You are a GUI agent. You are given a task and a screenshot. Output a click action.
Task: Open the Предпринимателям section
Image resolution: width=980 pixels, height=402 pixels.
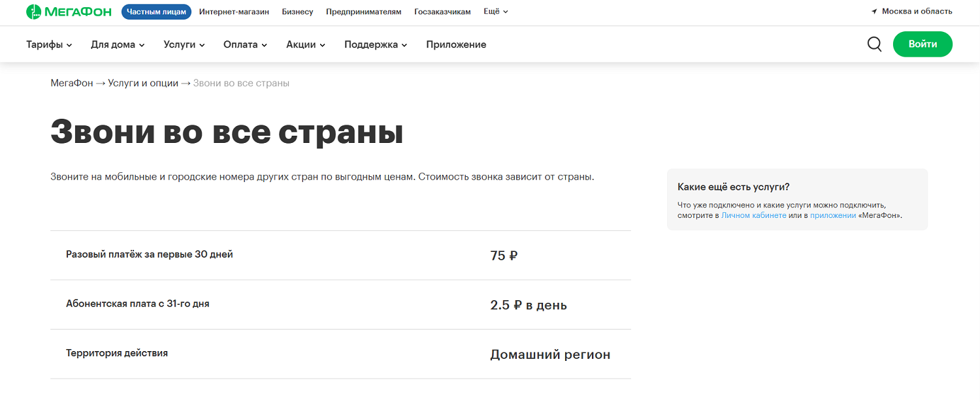363,12
